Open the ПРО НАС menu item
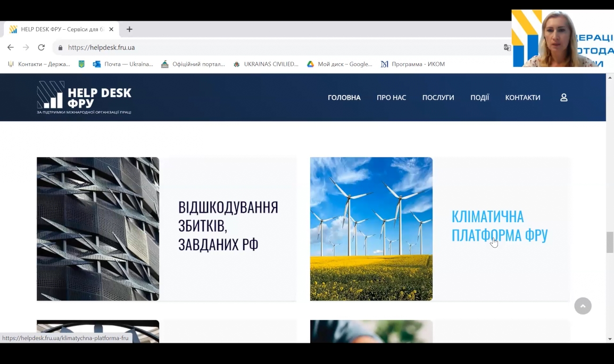 coord(391,98)
